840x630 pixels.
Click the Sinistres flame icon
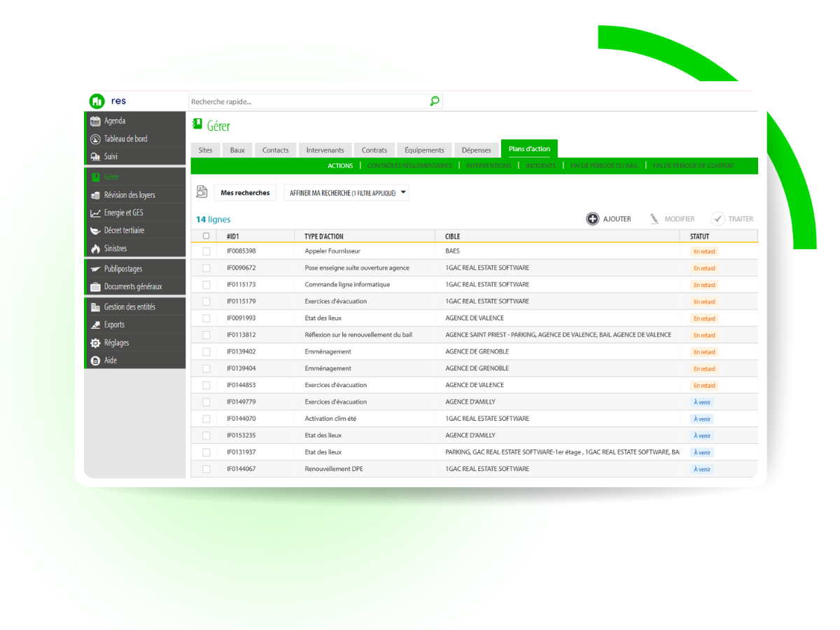(96, 248)
